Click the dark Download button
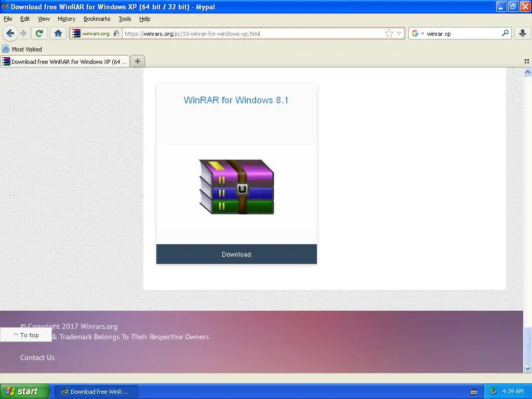Screen dimensions: 532x399 pyautogui.click(x=236, y=254)
